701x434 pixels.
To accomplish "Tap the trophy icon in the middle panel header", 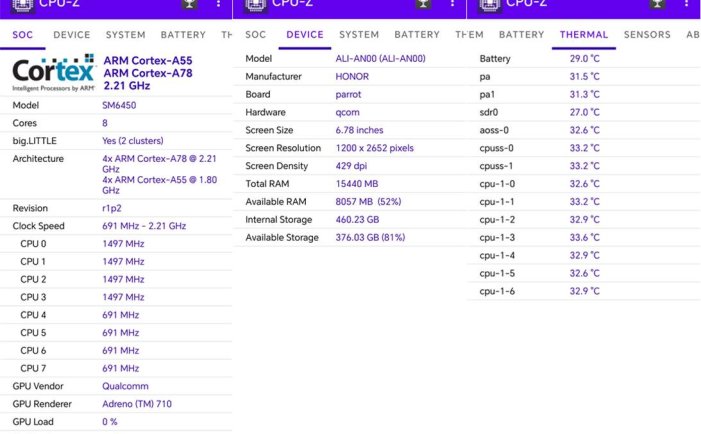I will click(x=425, y=5).
